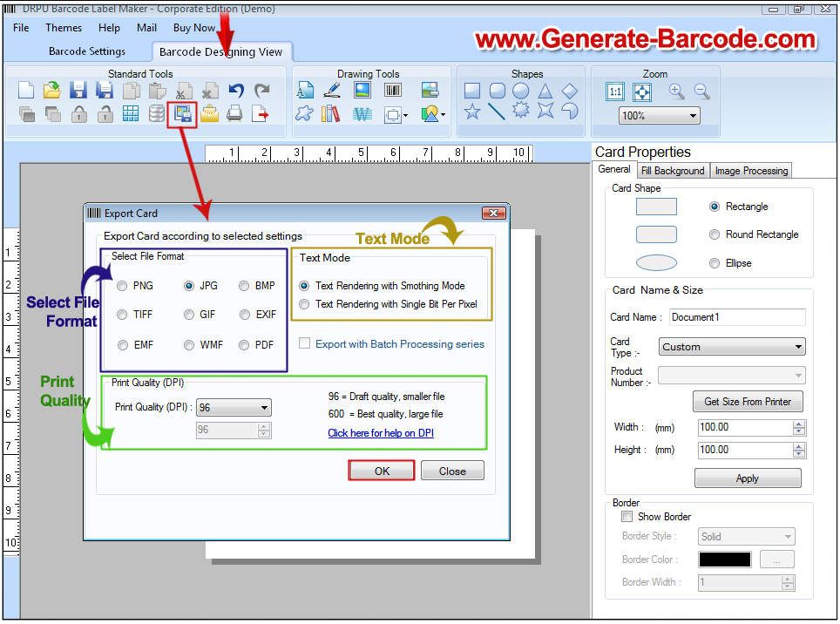Viewport: 840px width, 624px height.
Task: Click the black Border Color swatch
Action: [x=724, y=560]
